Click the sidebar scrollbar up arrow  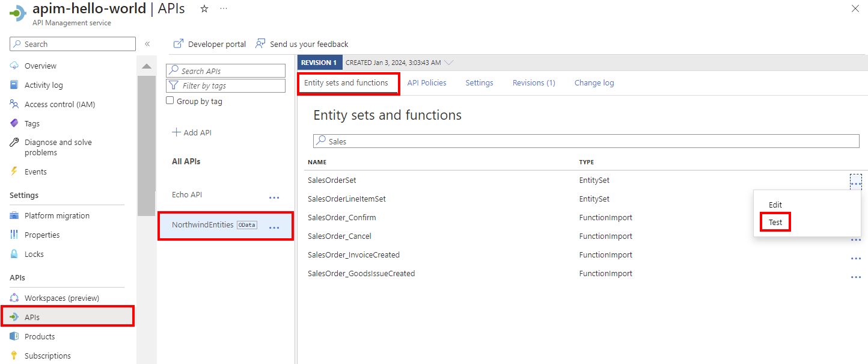[147, 66]
